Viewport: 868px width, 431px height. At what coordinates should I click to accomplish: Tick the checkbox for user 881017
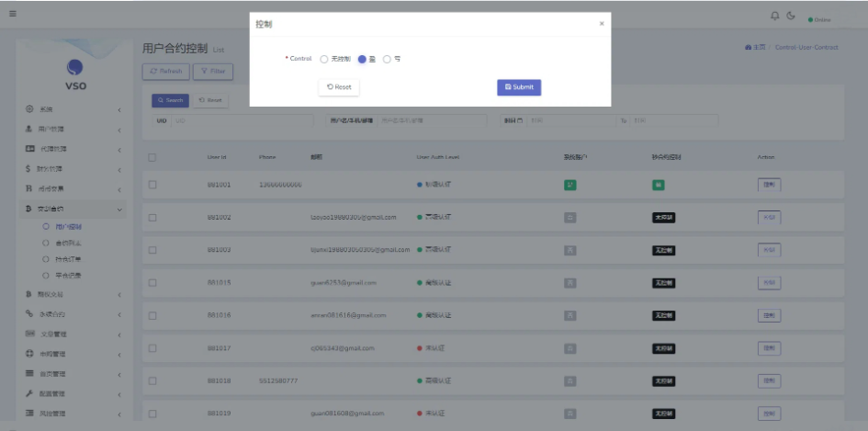tap(152, 348)
